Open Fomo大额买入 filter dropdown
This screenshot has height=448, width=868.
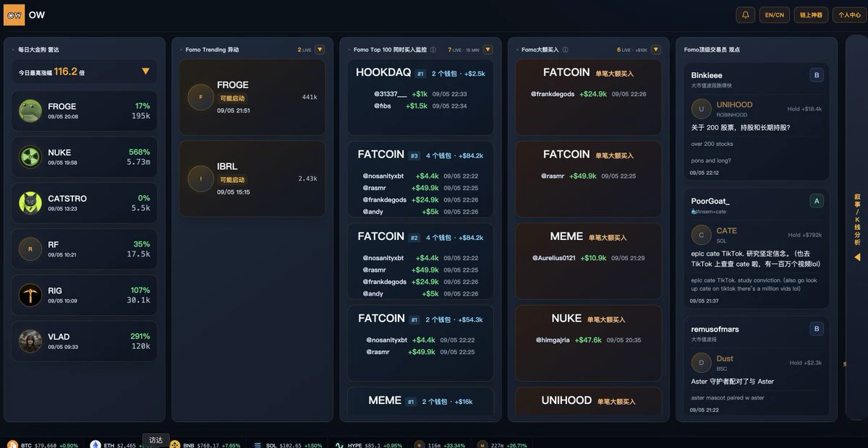(656, 50)
